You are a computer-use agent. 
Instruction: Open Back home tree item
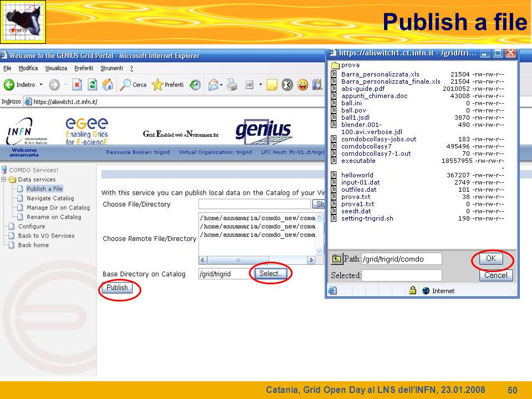(x=33, y=245)
